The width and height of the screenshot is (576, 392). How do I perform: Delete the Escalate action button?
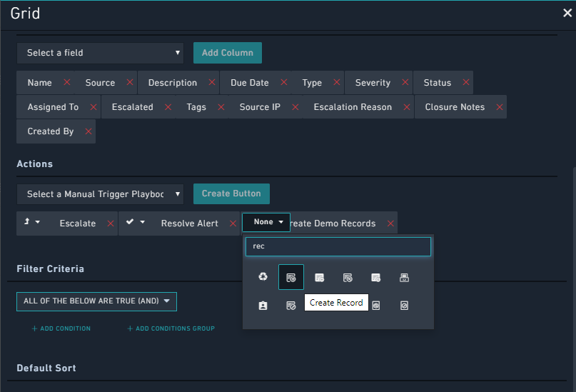tap(111, 223)
